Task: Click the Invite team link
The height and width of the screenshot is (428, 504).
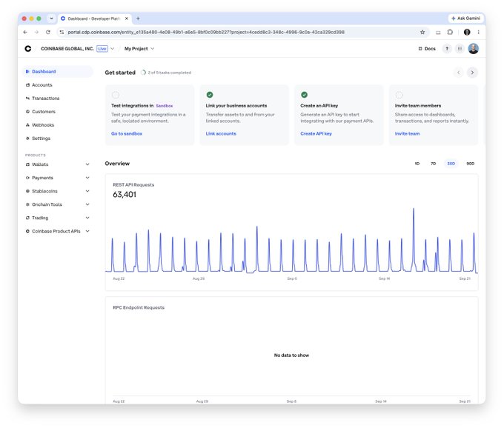Action: click(407, 133)
